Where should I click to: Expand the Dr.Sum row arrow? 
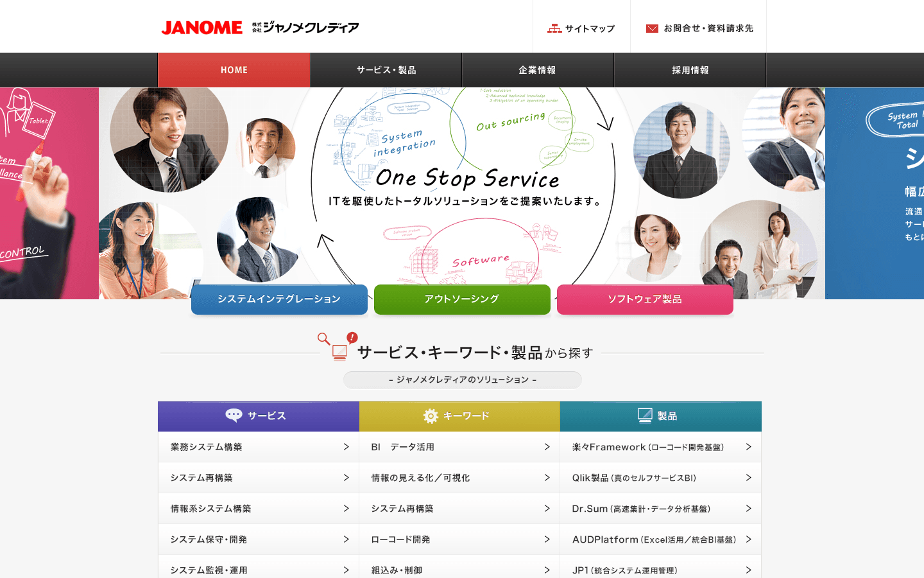pos(749,509)
